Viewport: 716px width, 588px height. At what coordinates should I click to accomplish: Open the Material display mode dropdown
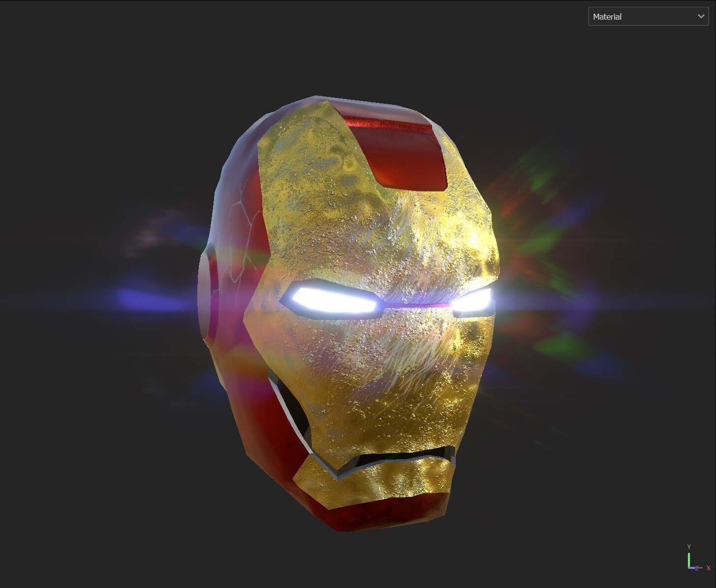(648, 17)
